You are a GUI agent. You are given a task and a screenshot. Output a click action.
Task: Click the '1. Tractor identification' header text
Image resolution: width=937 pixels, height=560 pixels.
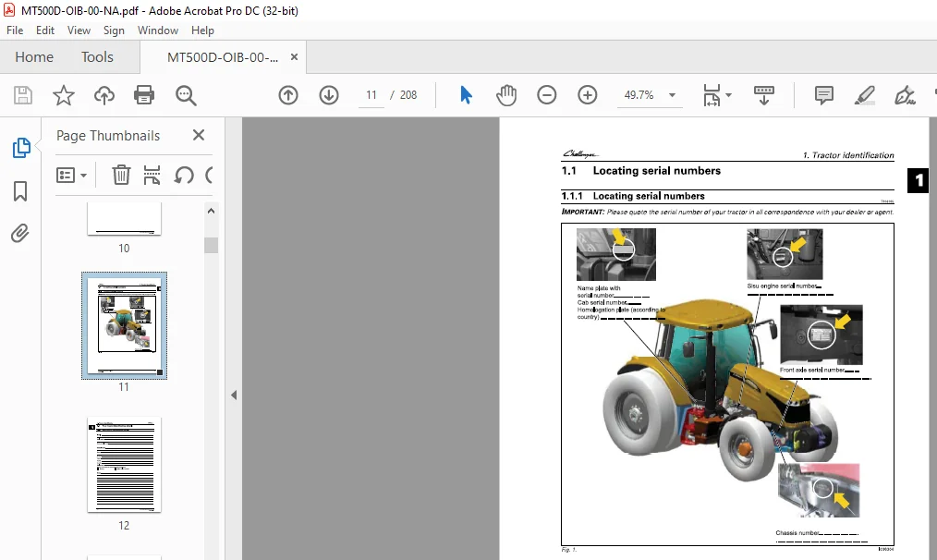point(848,155)
